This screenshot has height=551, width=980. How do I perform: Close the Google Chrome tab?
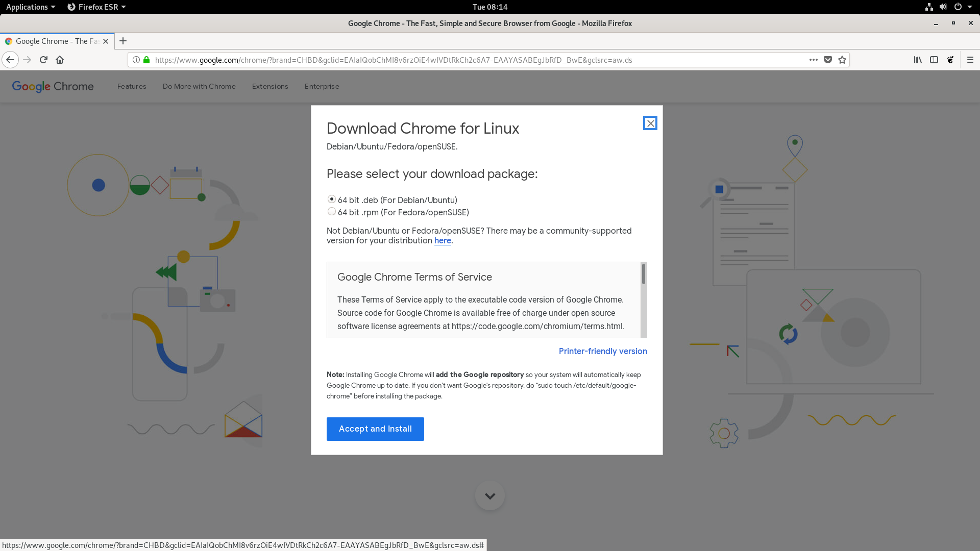106,41
